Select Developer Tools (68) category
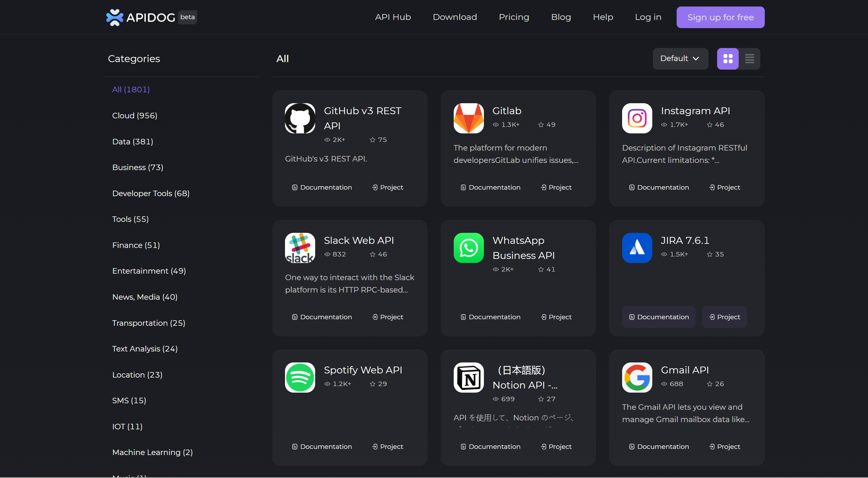The image size is (868, 478). [x=151, y=193]
